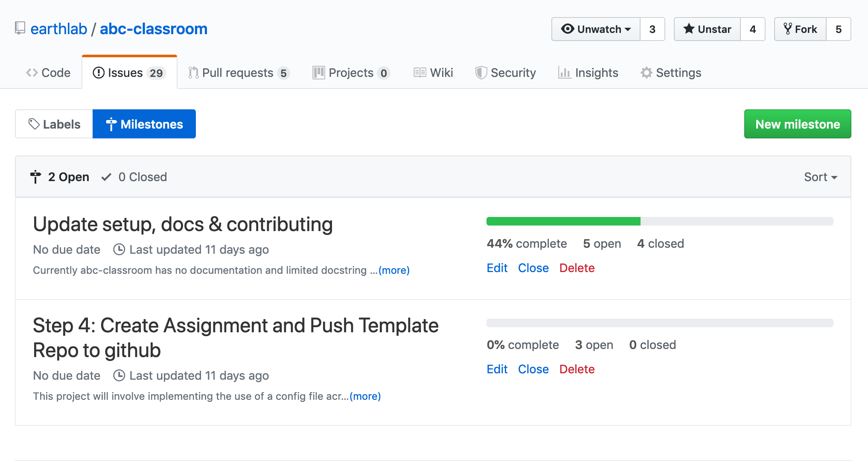Show the 0 Closed milestones
The width and height of the screenshot is (868, 463).
134,177
